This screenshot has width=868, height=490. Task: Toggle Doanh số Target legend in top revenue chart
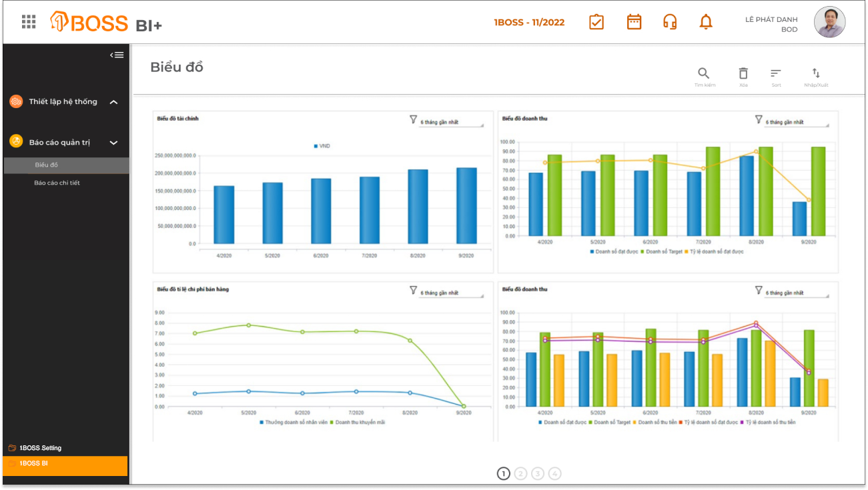(x=661, y=251)
